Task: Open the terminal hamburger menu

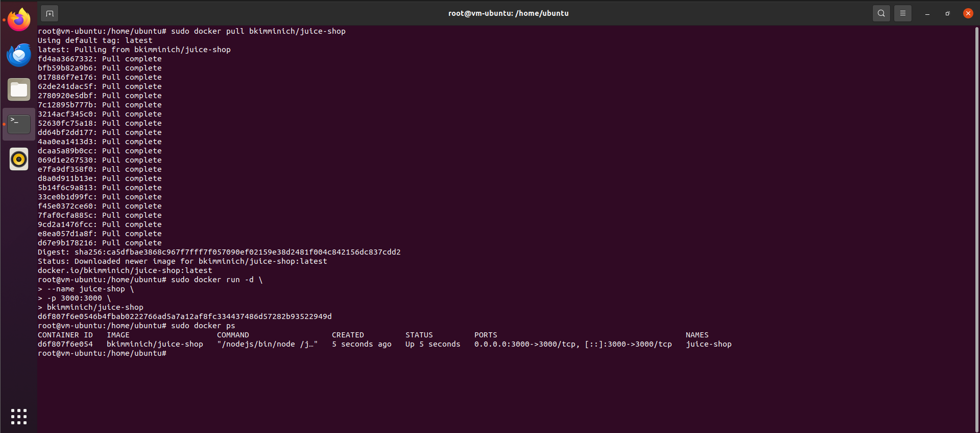Action: 902,13
